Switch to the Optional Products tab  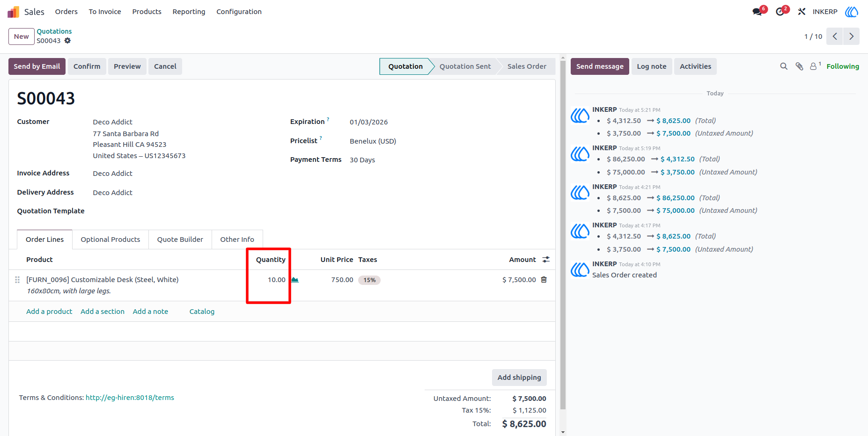click(x=110, y=240)
